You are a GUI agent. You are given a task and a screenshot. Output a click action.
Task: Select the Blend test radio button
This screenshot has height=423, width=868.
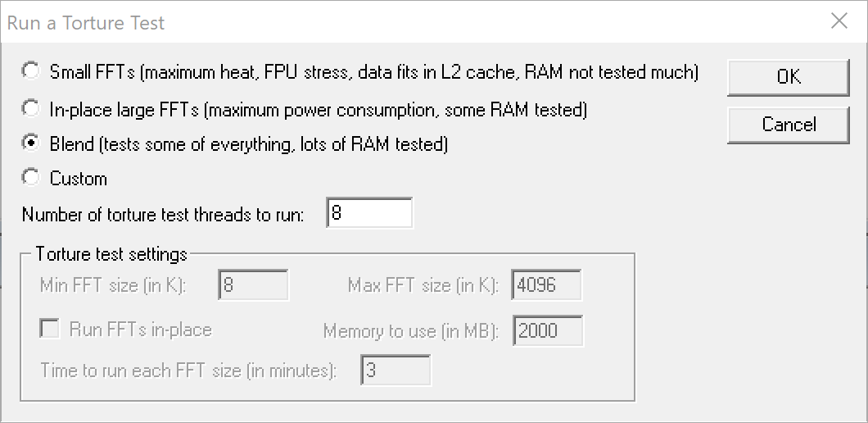pos(31,143)
